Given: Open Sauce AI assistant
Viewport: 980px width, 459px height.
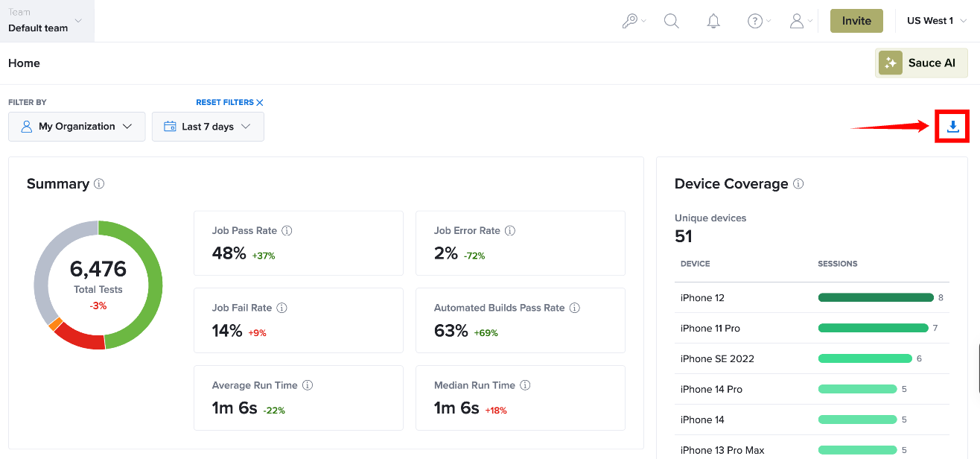Looking at the screenshot, I should pyautogui.click(x=921, y=63).
